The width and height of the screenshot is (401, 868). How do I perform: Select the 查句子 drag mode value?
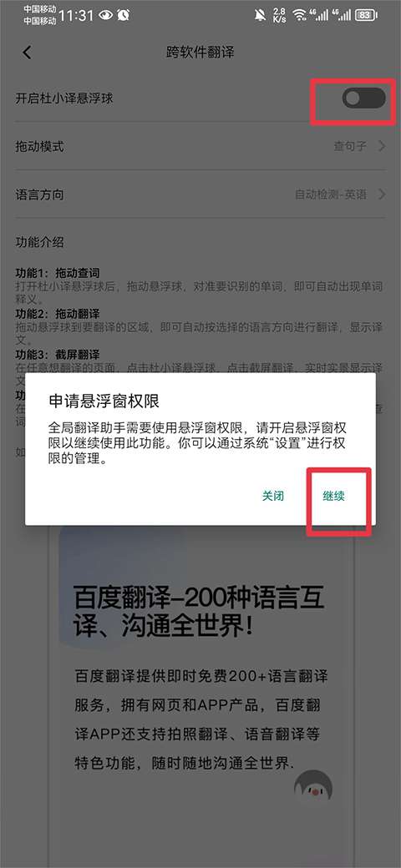pyautogui.click(x=350, y=147)
